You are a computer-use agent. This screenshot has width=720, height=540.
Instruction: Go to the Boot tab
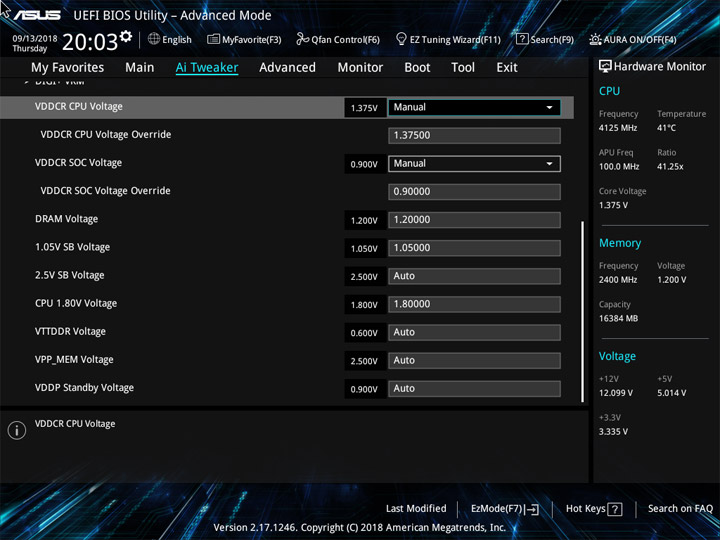click(417, 68)
